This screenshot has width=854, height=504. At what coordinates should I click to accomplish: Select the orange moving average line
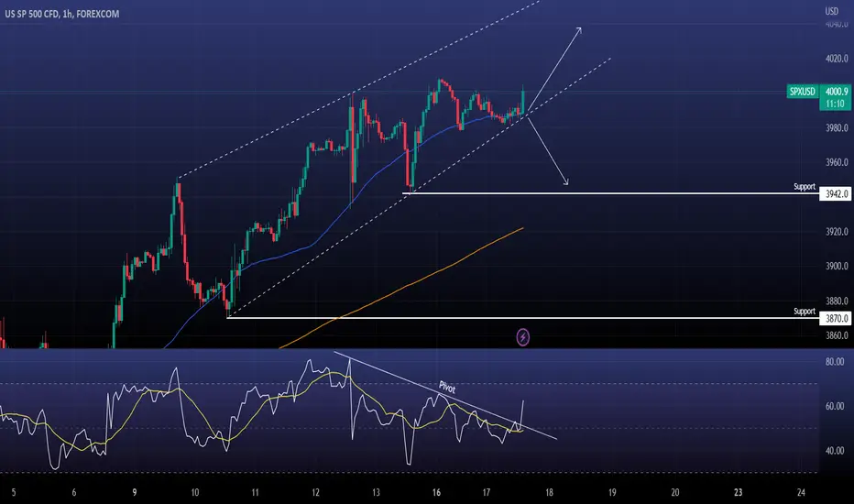(401, 288)
